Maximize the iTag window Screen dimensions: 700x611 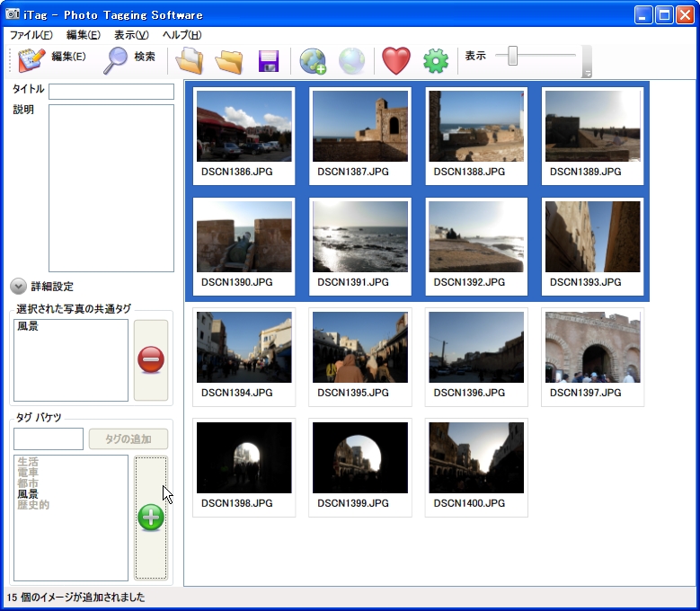664,15
